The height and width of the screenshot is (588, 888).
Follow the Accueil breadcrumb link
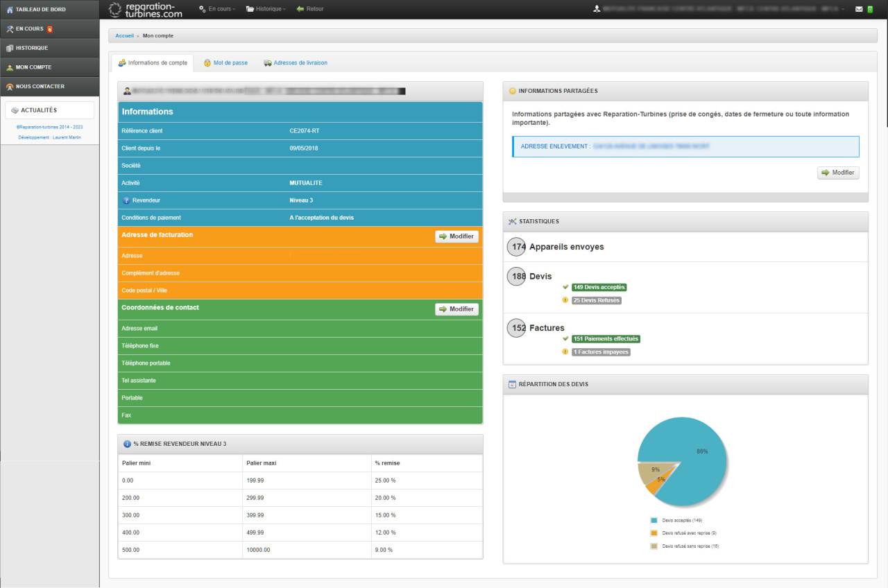point(124,35)
